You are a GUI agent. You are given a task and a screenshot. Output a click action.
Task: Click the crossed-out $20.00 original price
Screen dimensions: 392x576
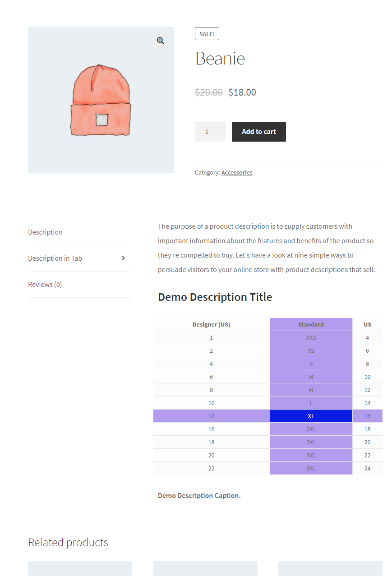(209, 92)
